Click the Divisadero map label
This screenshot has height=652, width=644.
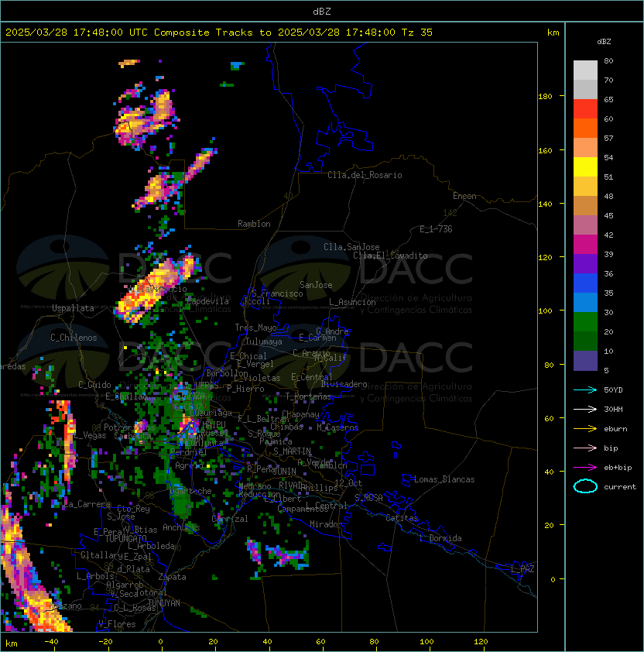pyautogui.click(x=344, y=384)
